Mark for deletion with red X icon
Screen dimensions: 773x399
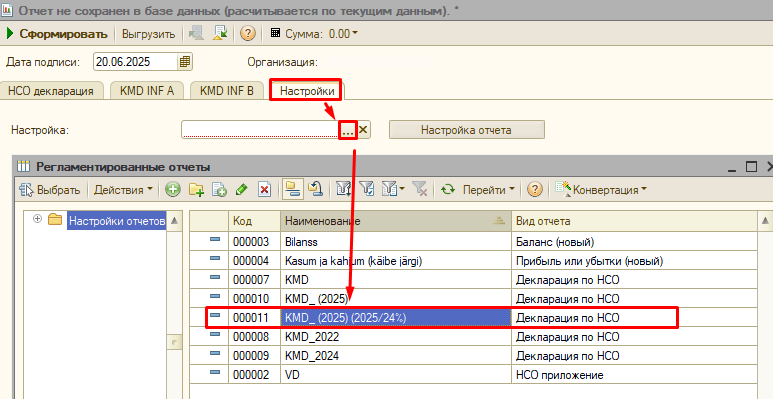point(265,190)
